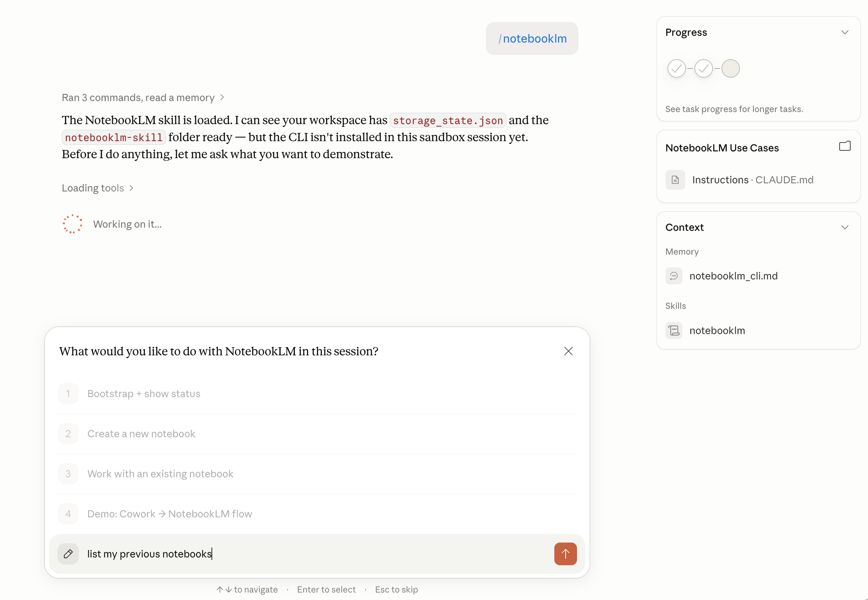Collapse the Context panel
This screenshot has width=868, height=600.
pos(844,227)
